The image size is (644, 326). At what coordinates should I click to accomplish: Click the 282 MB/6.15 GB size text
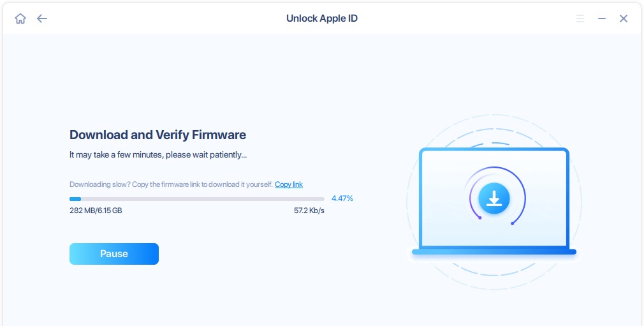point(96,211)
